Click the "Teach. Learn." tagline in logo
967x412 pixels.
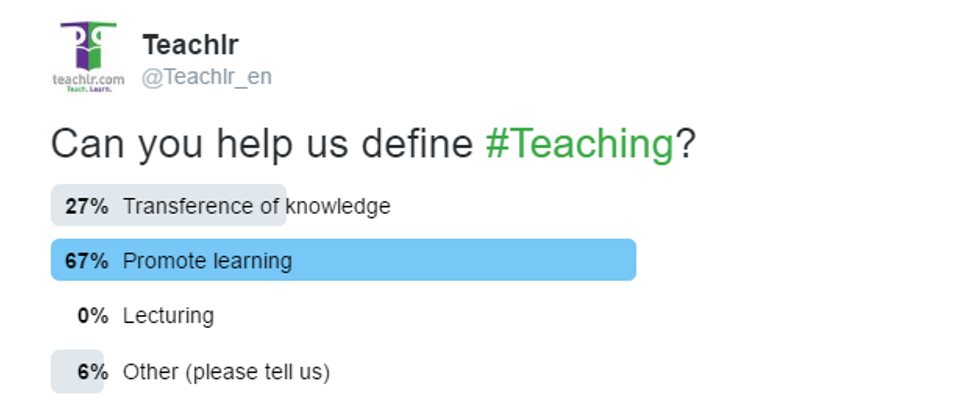89,89
